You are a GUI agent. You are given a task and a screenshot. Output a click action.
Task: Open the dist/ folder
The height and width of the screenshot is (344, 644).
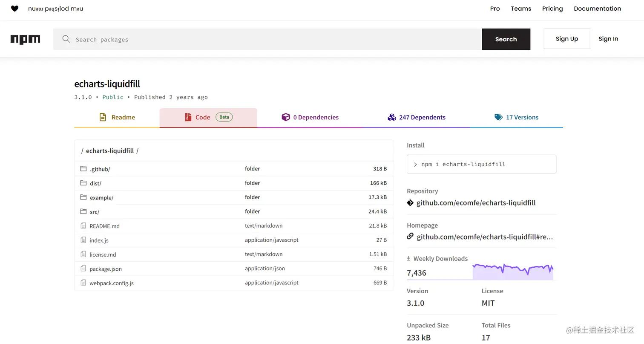[95, 183]
